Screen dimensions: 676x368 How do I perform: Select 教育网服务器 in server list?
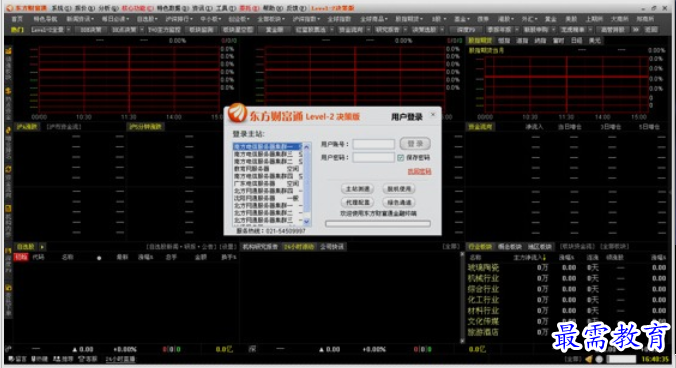(x=268, y=168)
